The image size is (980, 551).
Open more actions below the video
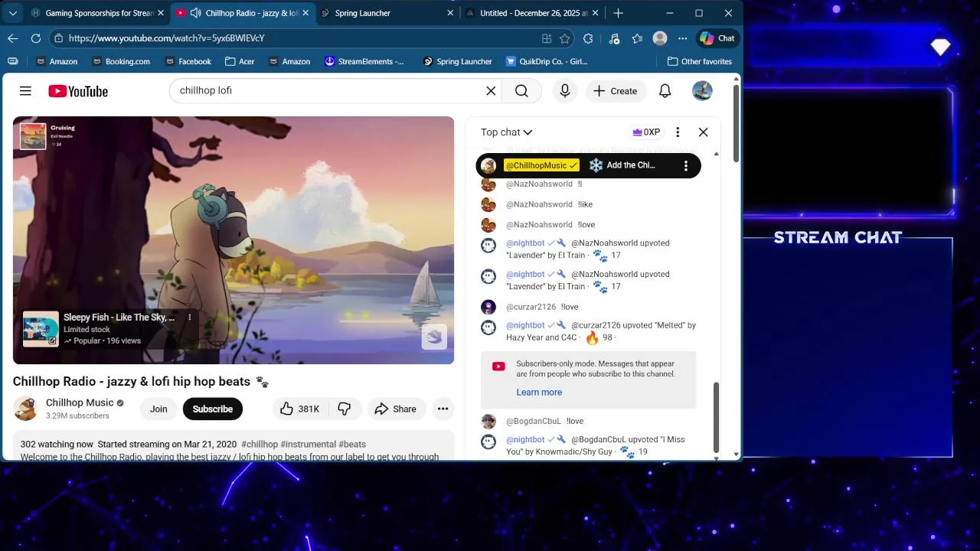[443, 409]
